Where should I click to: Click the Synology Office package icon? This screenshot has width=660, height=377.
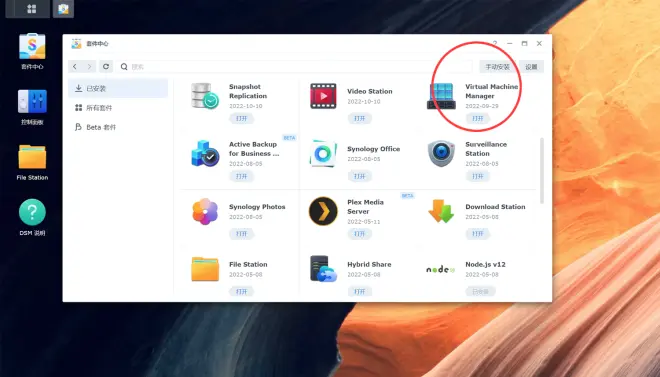click(323, 154)
